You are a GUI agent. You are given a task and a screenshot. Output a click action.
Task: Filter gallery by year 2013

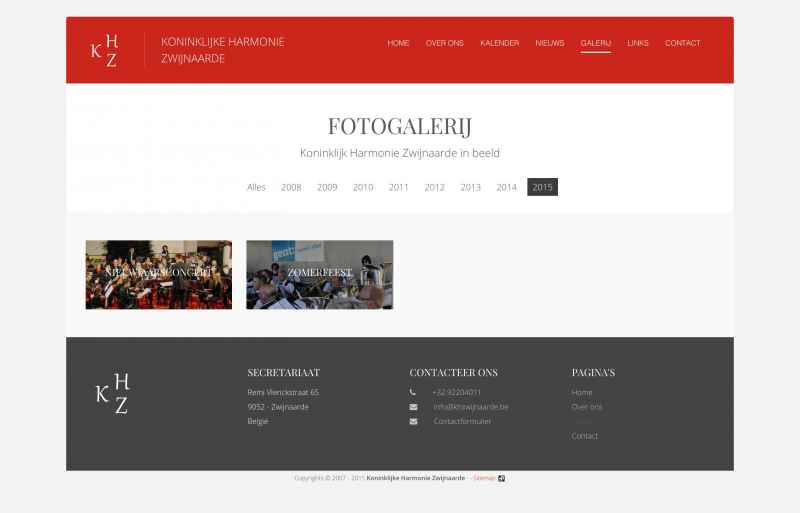pos(470,187)
